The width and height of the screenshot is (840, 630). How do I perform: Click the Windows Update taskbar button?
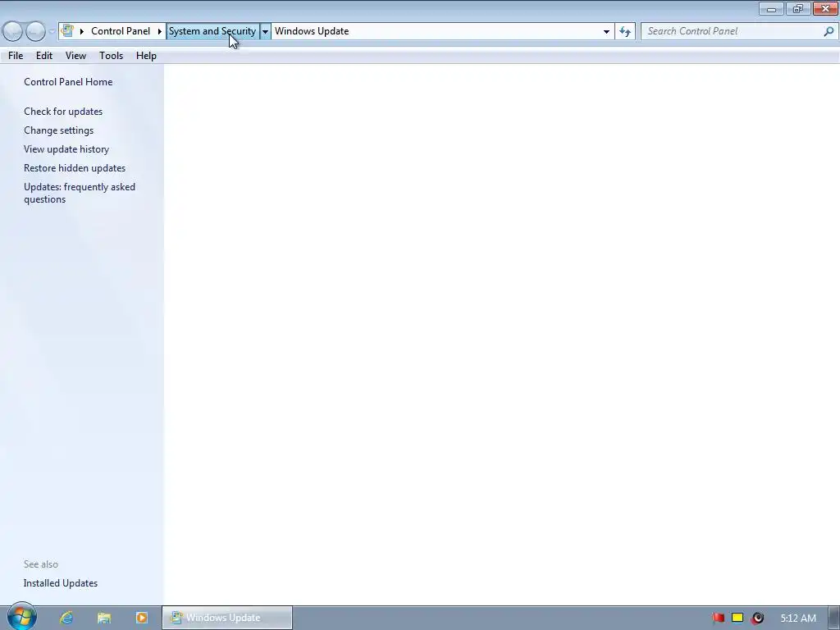pyautogui.click(x=227, y=618)
